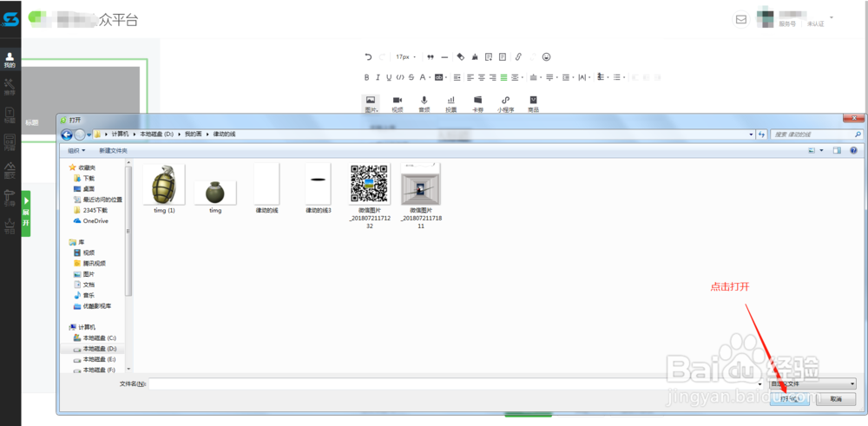The image size is (868, 426).
Task: Click the navigation pane scrollbar down arrow
Action: click(128, 369)
